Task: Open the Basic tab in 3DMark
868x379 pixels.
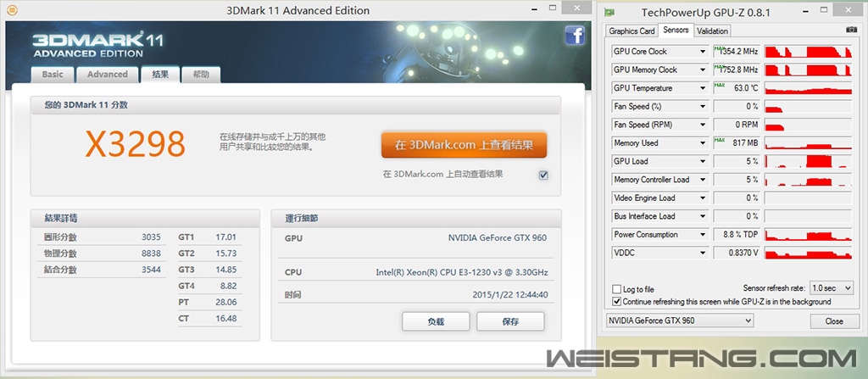Action: click(x=53, y=75)
